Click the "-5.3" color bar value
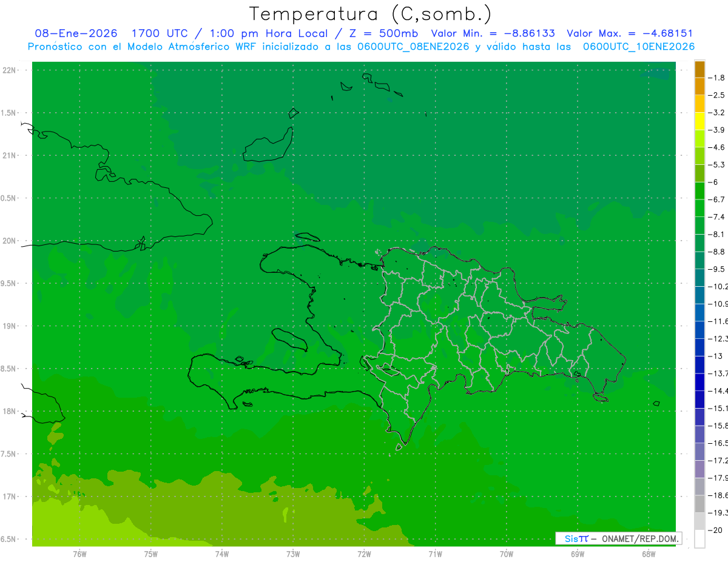The image size is (728, 562). click(x=716, y=164)
